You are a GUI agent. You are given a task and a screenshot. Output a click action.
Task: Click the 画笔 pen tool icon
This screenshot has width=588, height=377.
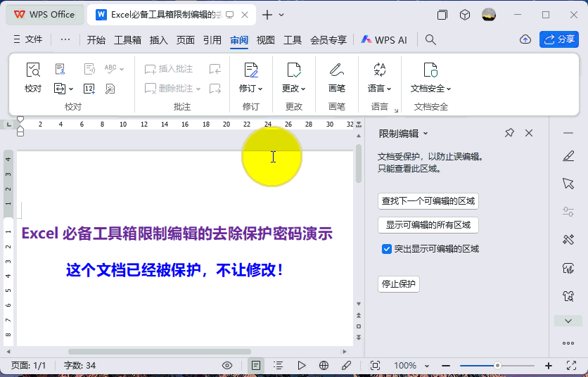click(x=337, y=70)
